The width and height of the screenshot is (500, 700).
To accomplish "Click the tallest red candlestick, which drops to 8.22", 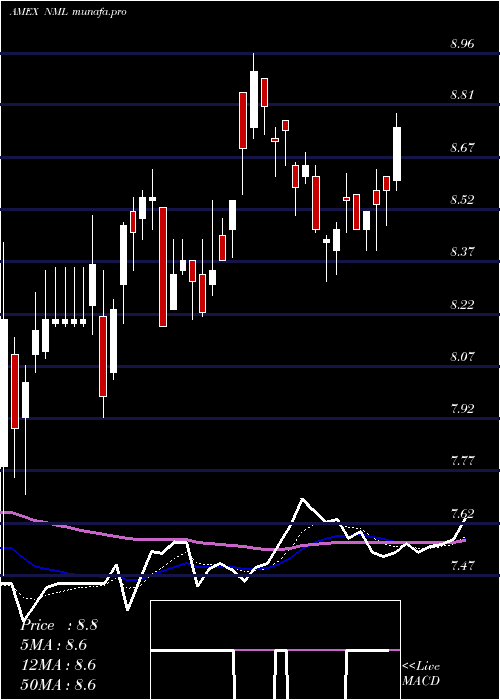I will point(163,267).
